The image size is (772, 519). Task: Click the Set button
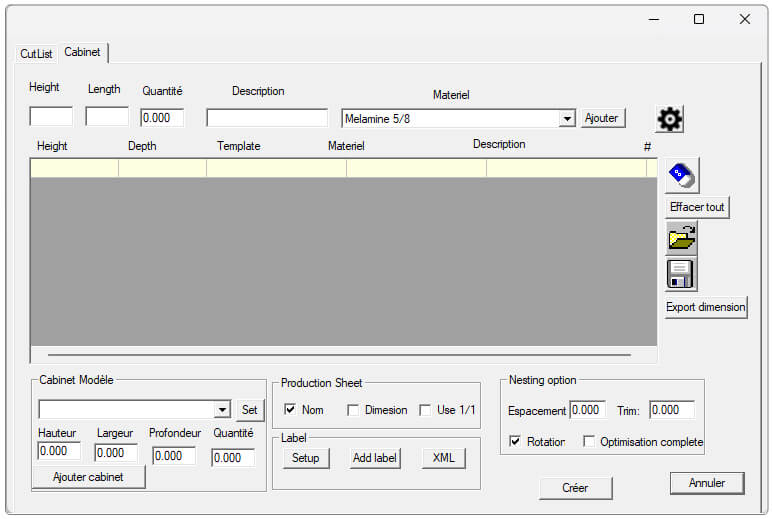click(250, 410)
